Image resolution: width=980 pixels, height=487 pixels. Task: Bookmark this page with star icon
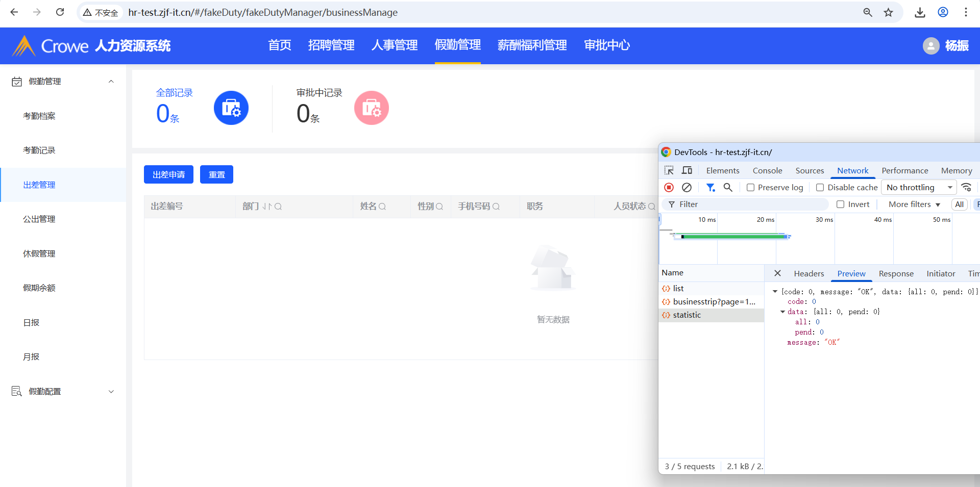click(x=888, y=12)
